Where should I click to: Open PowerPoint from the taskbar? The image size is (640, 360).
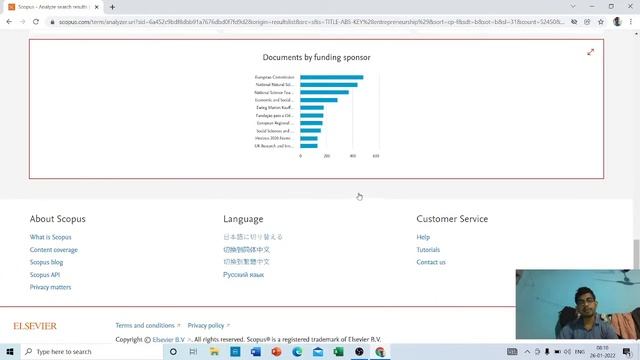click(276, 351)
